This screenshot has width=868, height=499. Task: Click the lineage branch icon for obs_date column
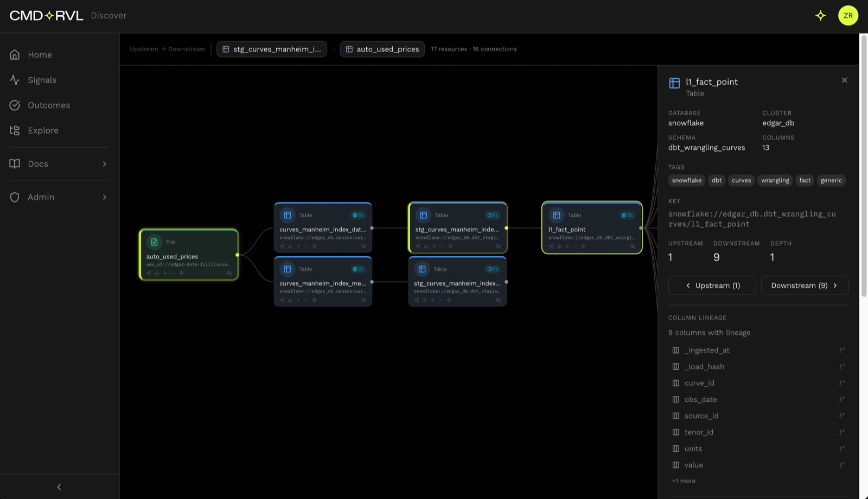(x=842, y=399)
